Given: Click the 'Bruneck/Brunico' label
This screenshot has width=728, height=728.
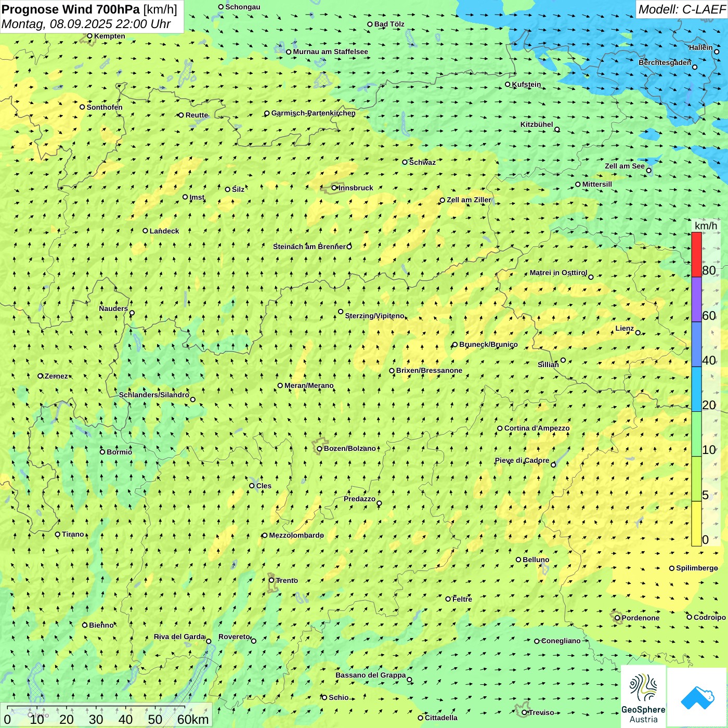Looking at the screenshot, I should coord(488,344).
